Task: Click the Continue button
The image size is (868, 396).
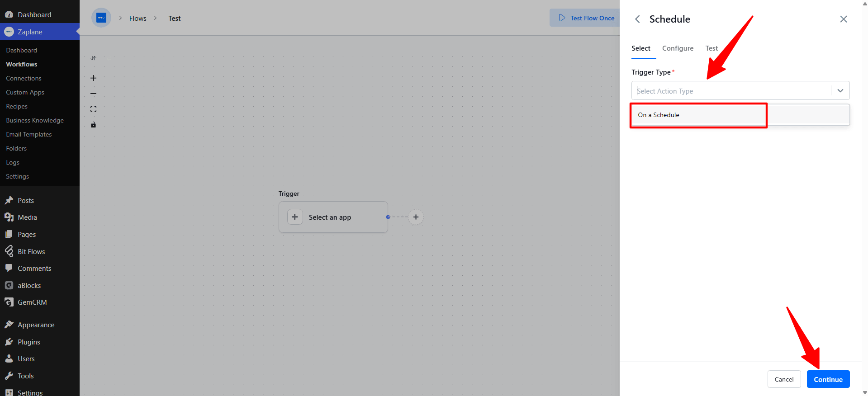Action: click(828, 379)
